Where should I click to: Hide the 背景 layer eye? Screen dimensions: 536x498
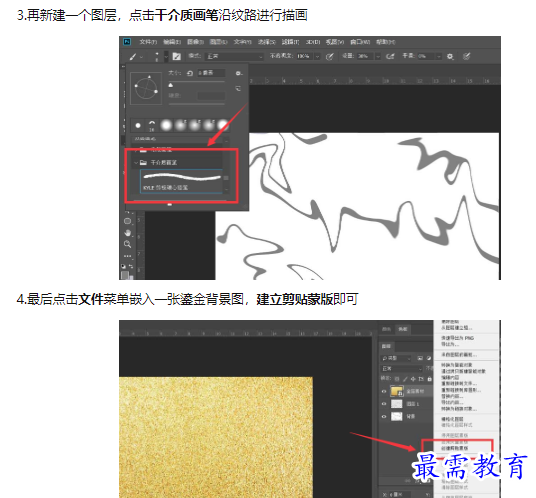tap(384, 417)
